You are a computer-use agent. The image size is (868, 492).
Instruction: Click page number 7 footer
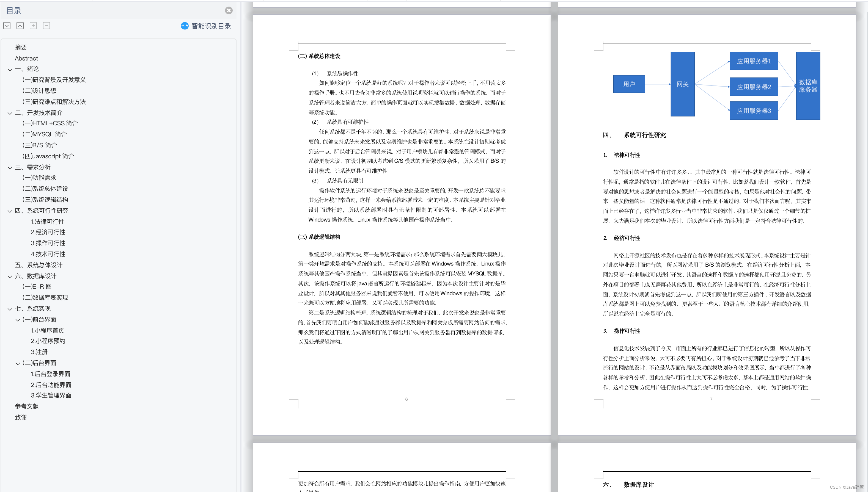711,399
